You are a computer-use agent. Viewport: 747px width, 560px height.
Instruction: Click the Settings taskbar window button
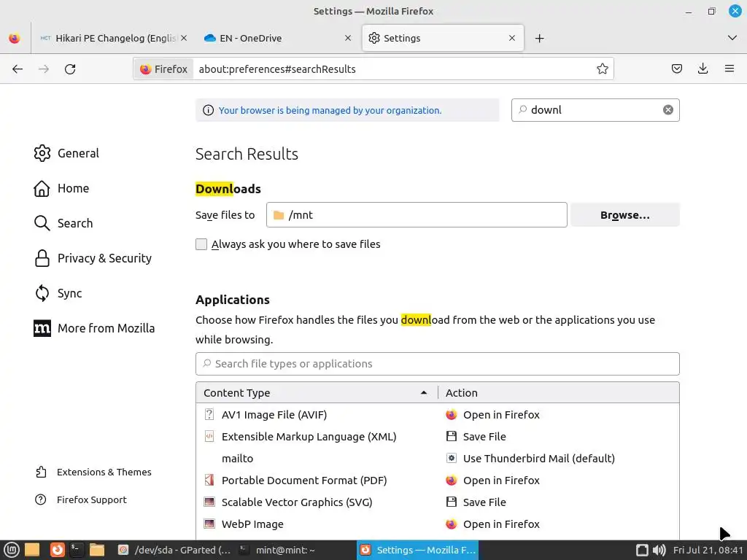point(417,550)
